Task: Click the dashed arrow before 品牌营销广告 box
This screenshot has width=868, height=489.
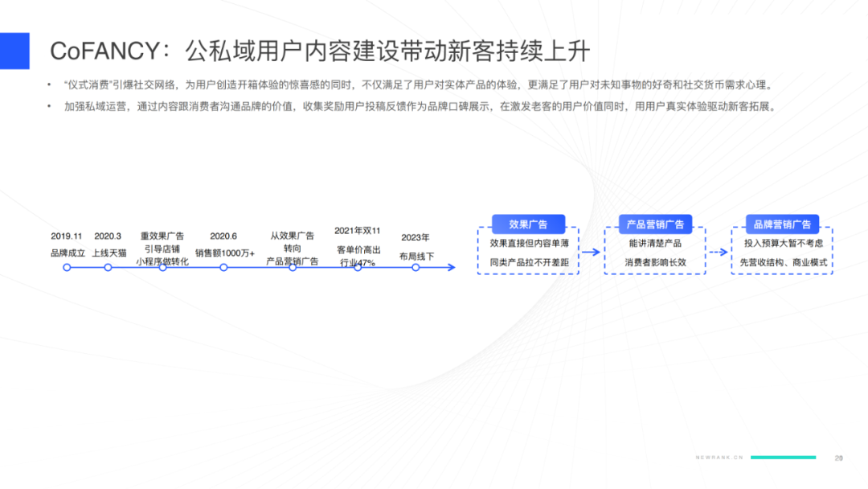Action: [x=719, y=252]
